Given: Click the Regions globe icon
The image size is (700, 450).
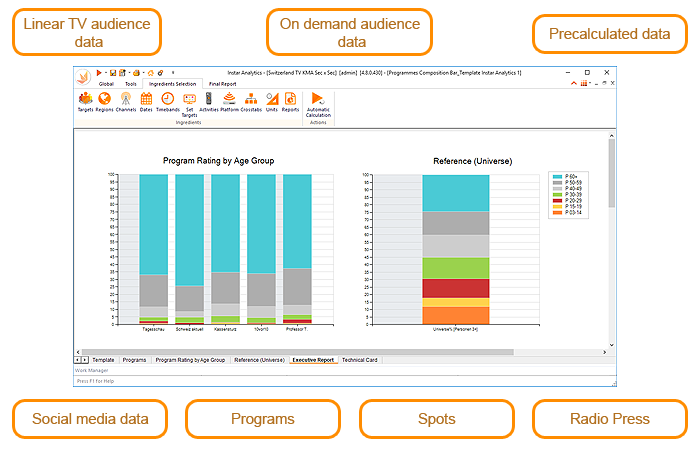Looking at the screenshot, I should [104, 100].
